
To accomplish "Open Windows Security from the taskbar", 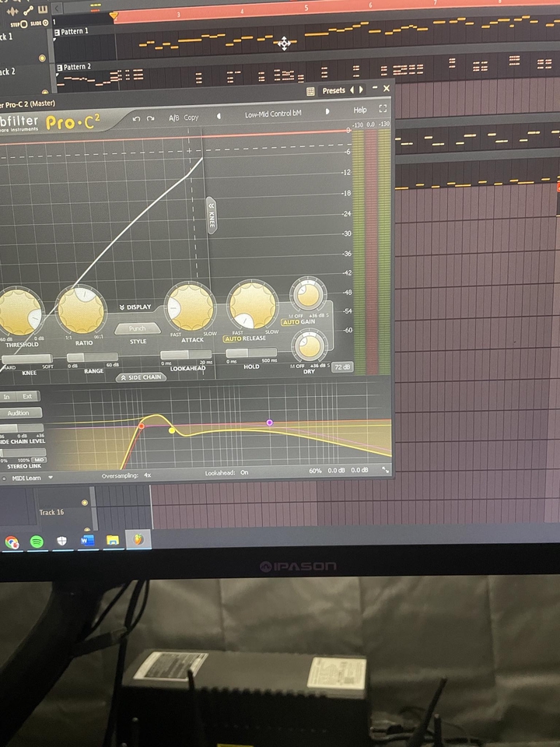I will [62, 541].
